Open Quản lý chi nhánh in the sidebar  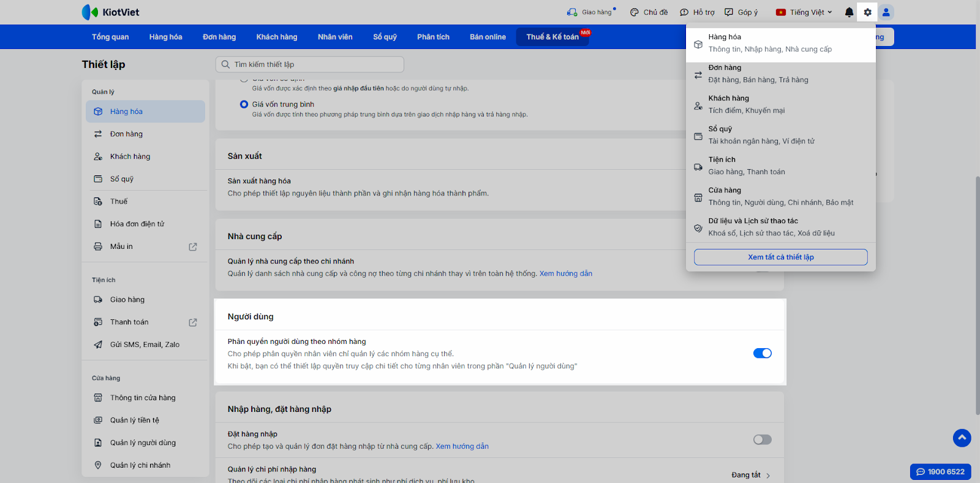click(145, 465)
